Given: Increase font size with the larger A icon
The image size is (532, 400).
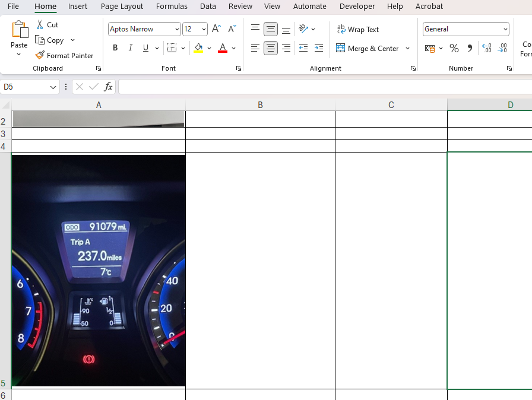Looking at the screenshot, I should pyautogui.click(x=216, y=29).
